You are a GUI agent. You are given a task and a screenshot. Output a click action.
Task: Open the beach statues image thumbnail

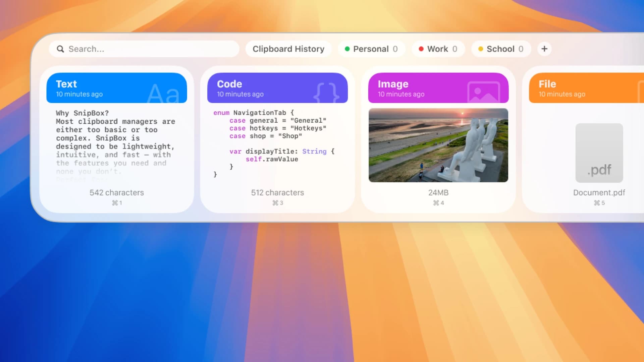(438, 145)
